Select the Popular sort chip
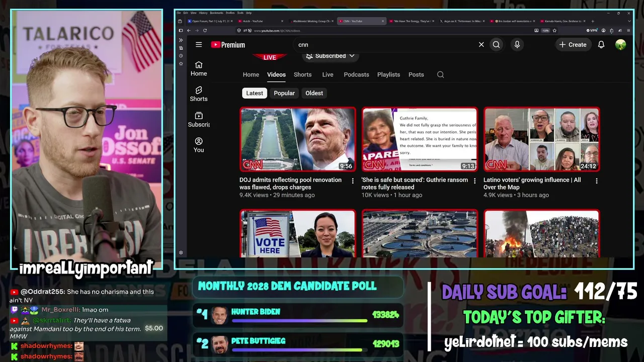Viewport: 644px width, 362px height. 284,93
